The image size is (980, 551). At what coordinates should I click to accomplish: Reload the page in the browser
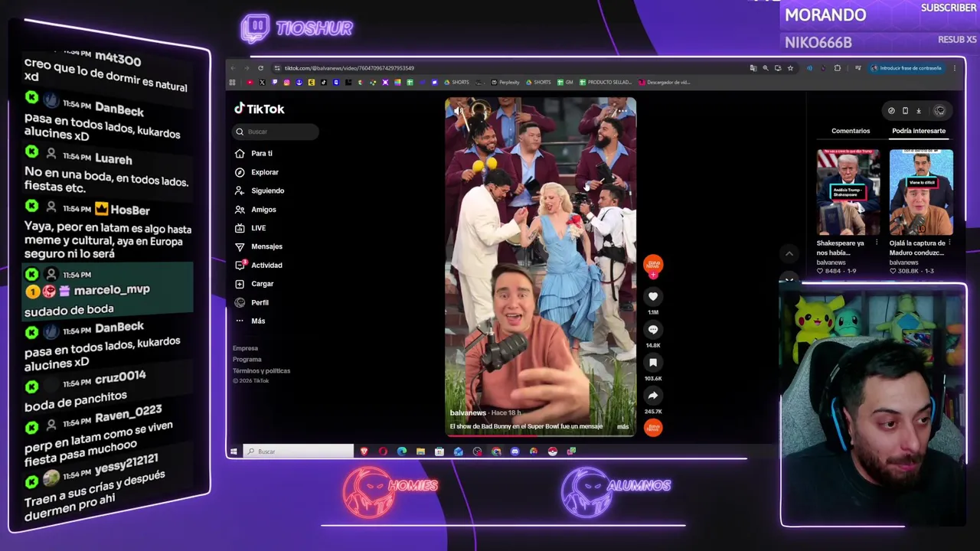[260, 68]
